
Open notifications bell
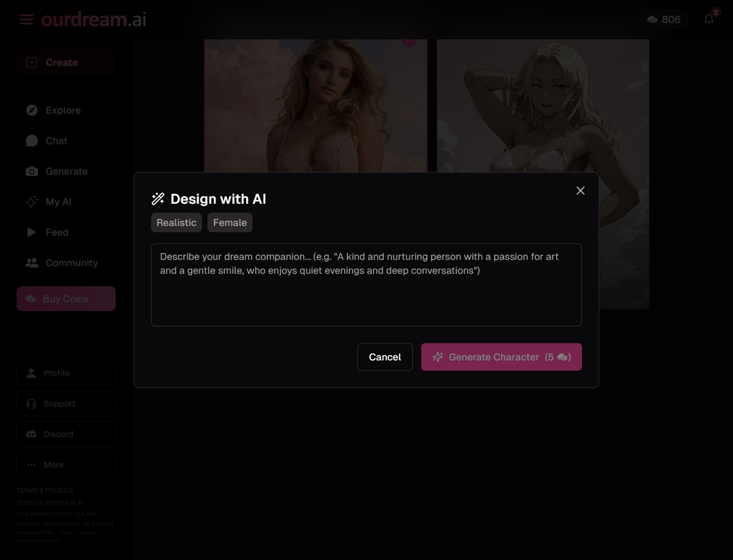coord(709,19)
